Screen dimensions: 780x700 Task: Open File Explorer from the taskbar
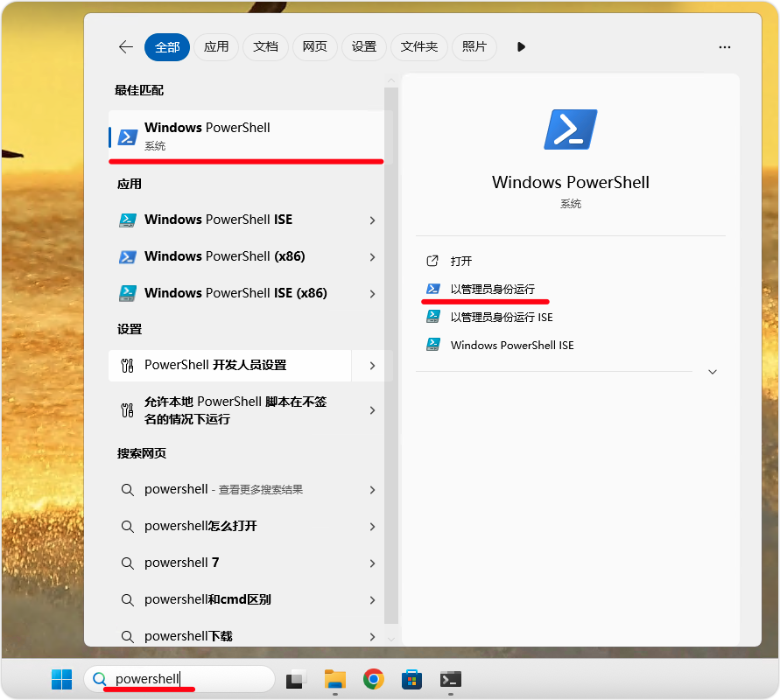pyautogui.click(x=334, y=679)
